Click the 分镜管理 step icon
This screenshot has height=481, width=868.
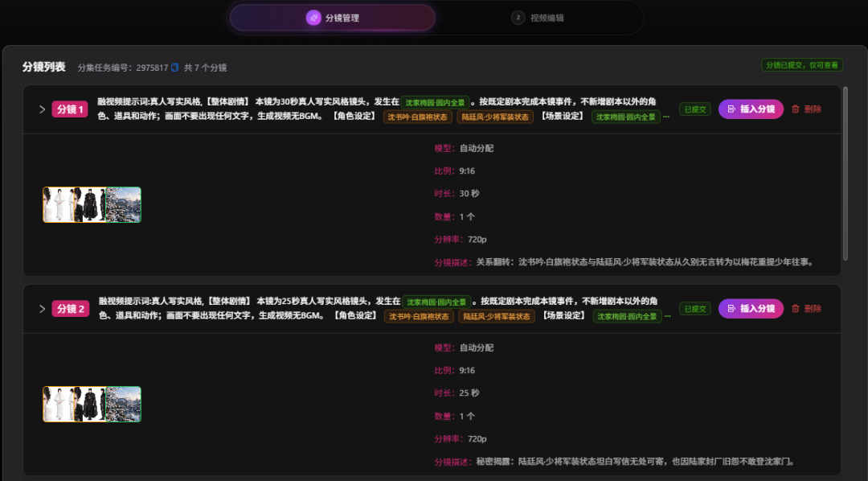coord(313,18)
